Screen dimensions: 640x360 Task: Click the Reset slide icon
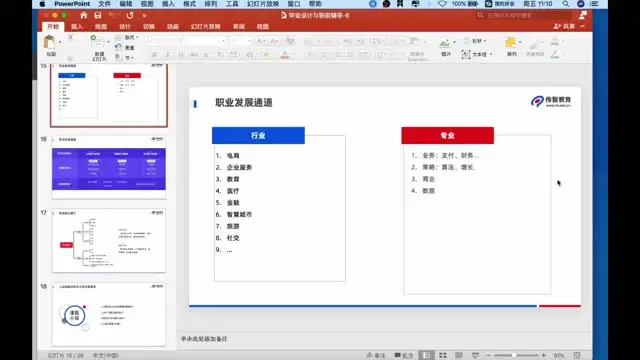click(118, 47)
